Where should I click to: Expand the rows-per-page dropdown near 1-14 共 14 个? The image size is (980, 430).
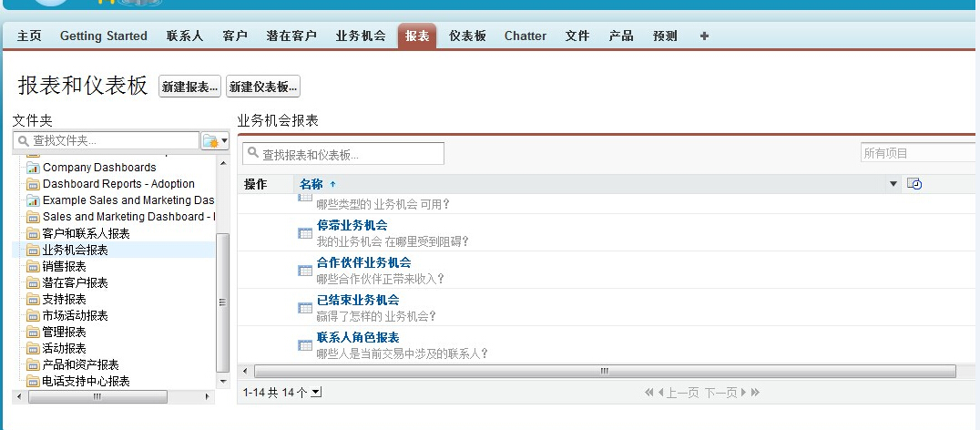click(316, 393)
